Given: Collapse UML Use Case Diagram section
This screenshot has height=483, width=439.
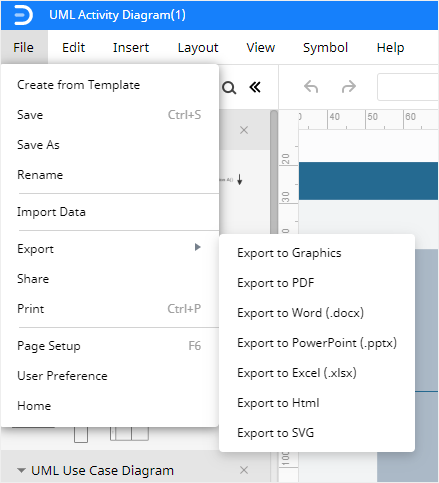Looking at the screenshot, I should coord(21,471).
